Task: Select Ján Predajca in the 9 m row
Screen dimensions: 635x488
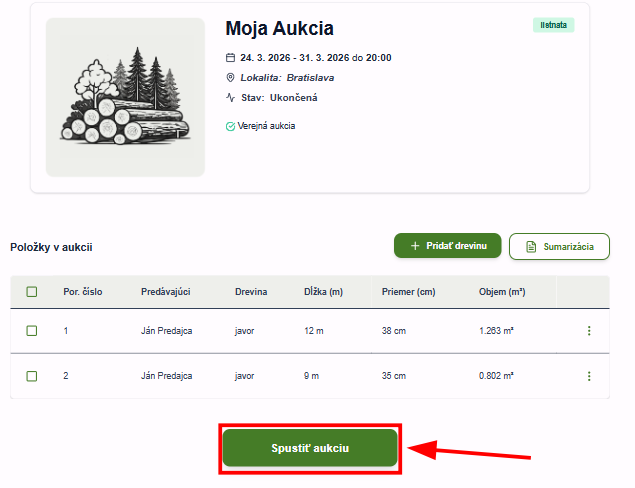Action: (x=165, y=376)
